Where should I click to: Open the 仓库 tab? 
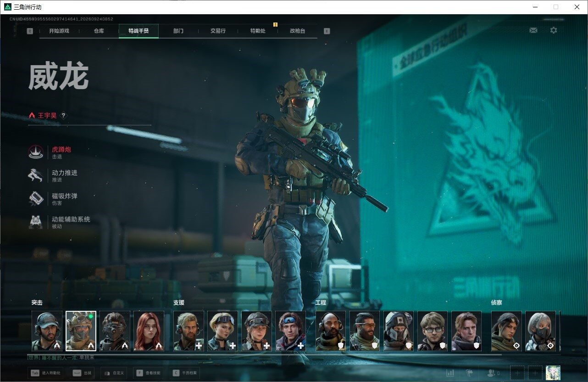coord(99,31)
